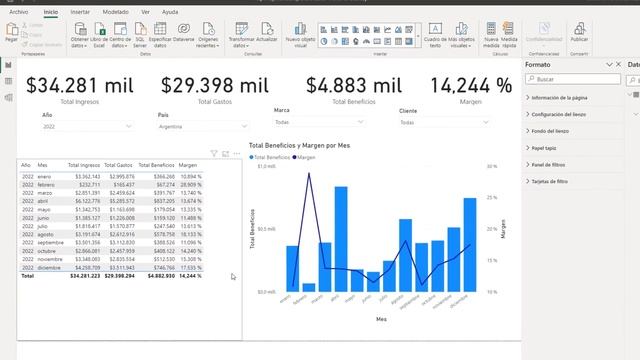The image size is (640, 360).
Task: Click the febrero row in table
Action: coord(111,184)
